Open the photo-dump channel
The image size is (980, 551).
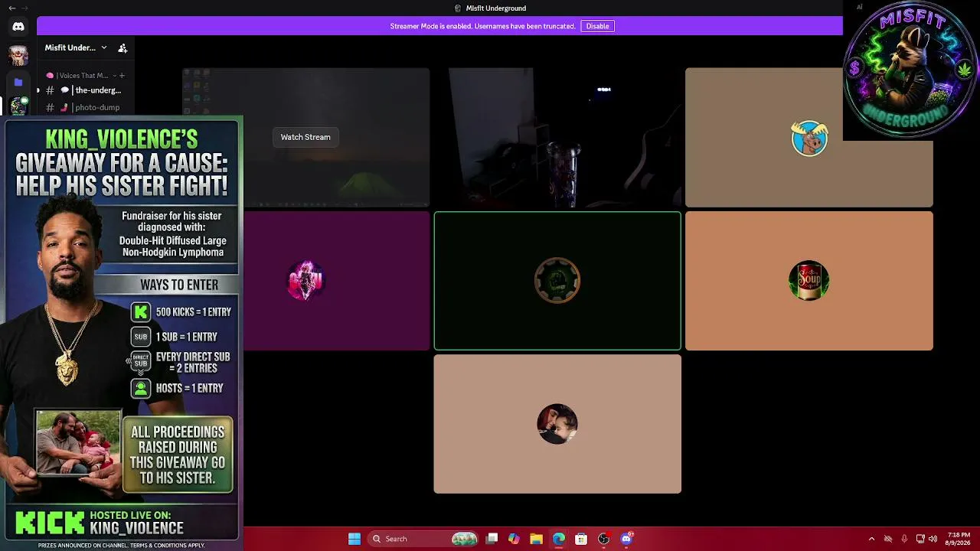[84, 107]
